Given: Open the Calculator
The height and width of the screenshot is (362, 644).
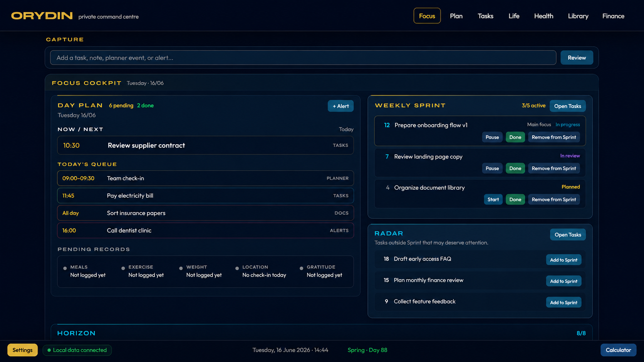Looking at the screenshot, I should (618, 350).
